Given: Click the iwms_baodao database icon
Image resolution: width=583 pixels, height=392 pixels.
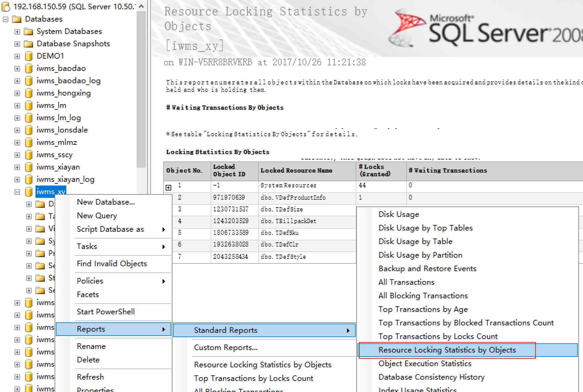Looking at the screenshot, I should tap(29, 68).
